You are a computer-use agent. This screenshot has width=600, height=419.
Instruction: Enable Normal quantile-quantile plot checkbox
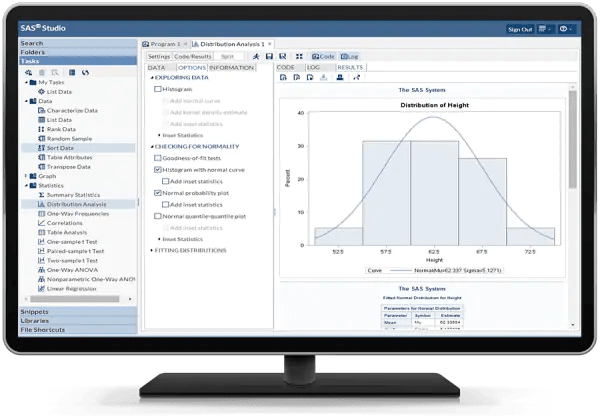click(157, 216)
